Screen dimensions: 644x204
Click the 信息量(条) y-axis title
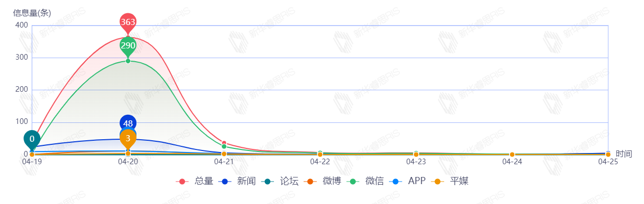click(x=32, y=13)
